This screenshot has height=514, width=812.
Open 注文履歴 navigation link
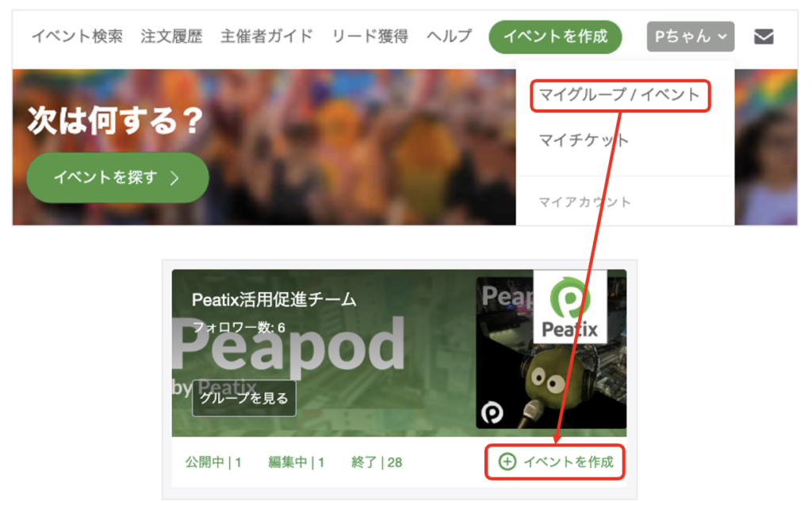171,36
